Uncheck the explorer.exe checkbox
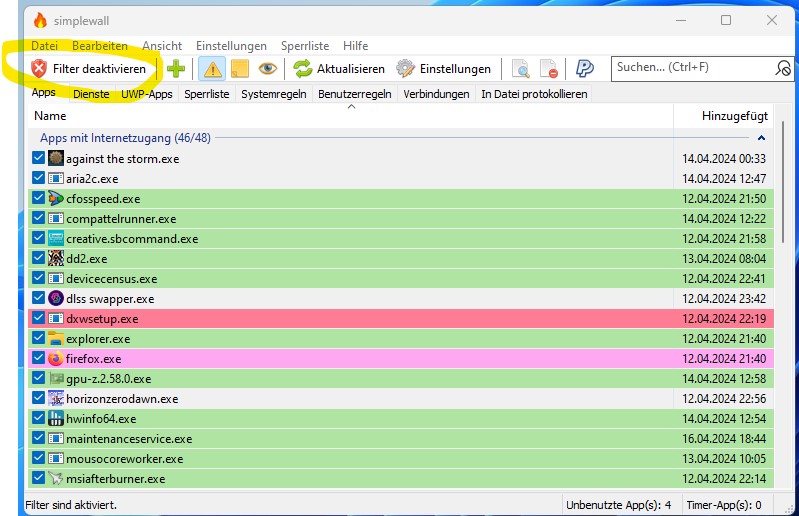 [x=38, y=338]
